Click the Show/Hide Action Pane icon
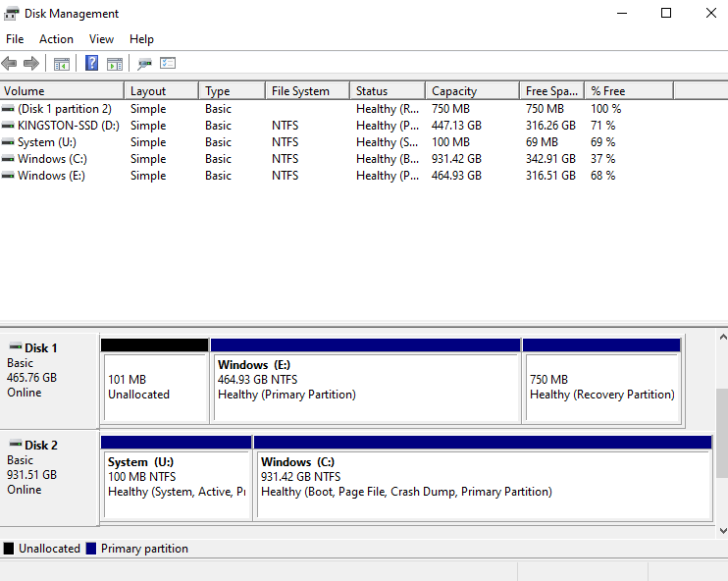728x581 pixels. pos(115,64)
